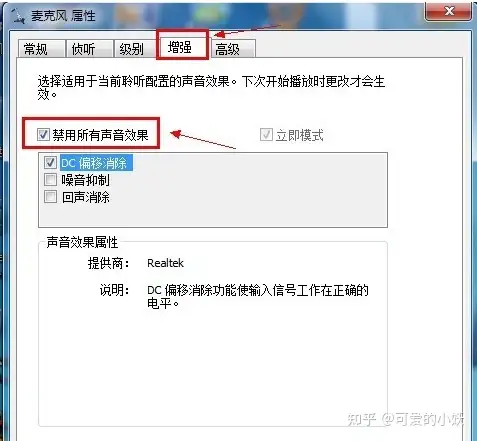Click the 声音效果属性 group label
The height and width of the screenshot is (441, 477).
(x=82, y=242)
